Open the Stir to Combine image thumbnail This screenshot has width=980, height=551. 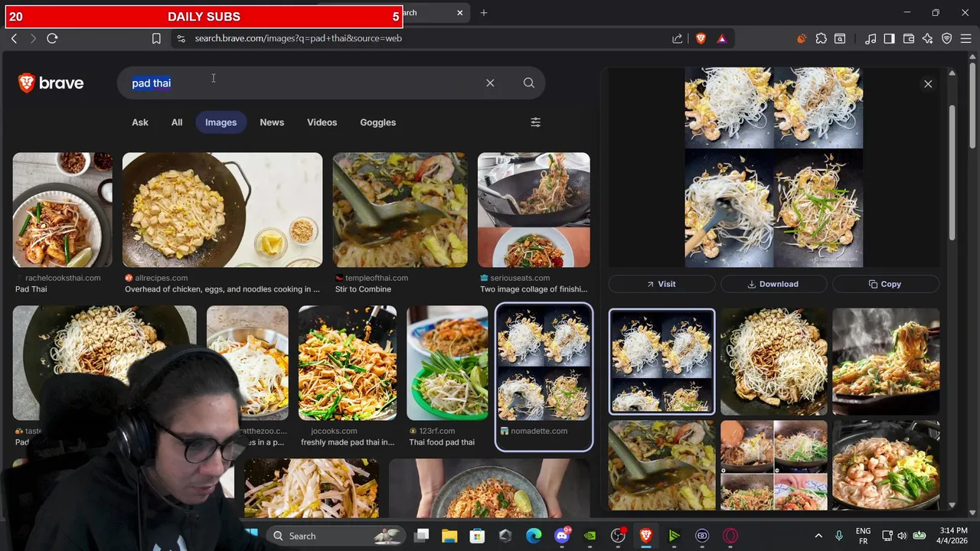[400, 210]
